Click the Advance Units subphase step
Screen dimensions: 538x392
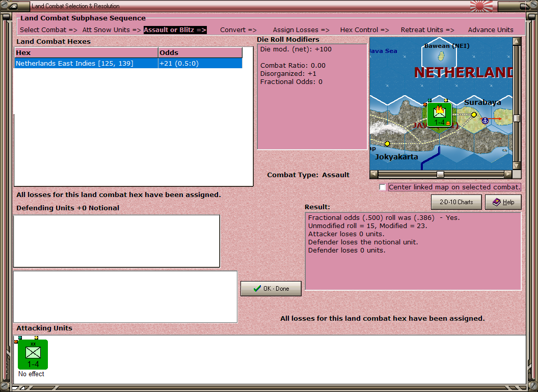(x=491, y=30)
